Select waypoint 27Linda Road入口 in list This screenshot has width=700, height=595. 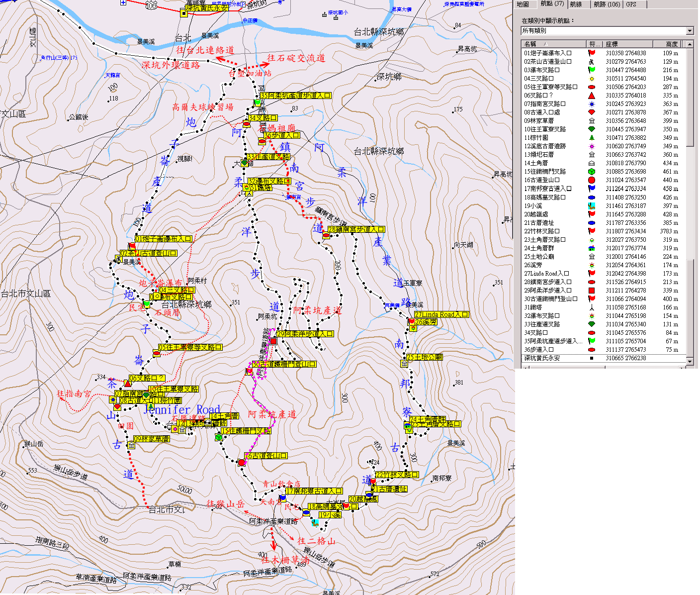click(x=546, y=273)
